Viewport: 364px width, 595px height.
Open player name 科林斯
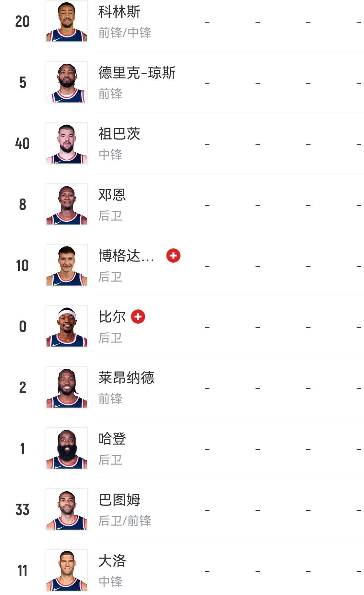pos(119,12)
